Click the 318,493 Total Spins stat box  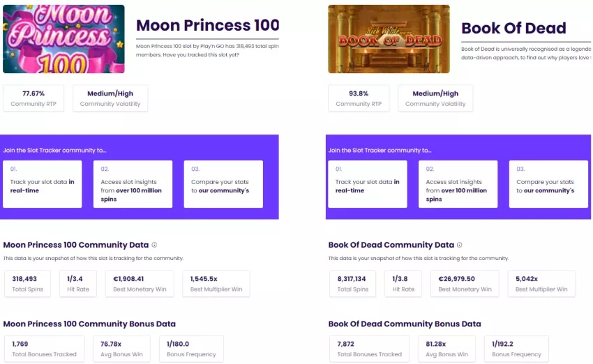coord(27,284)
